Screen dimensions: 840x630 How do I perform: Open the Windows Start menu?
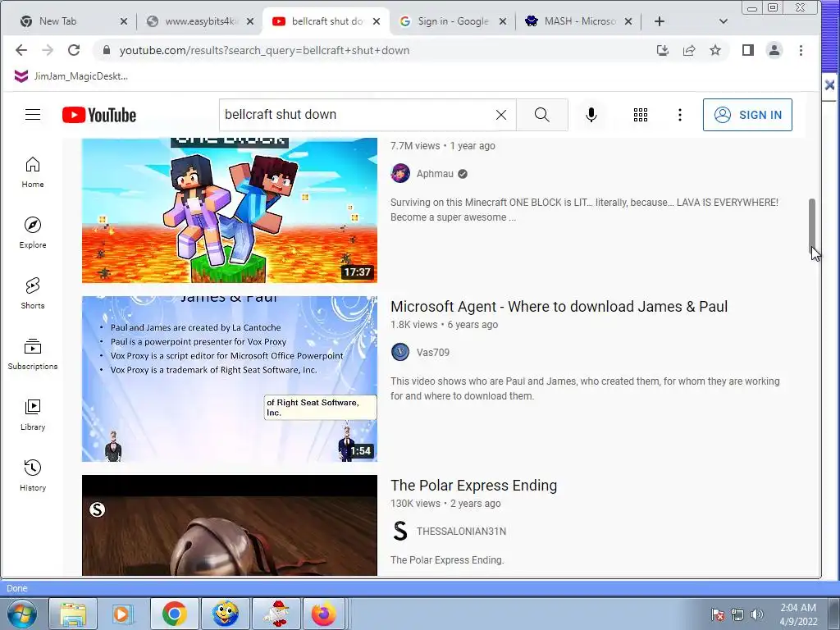click(x=21, y=614)
